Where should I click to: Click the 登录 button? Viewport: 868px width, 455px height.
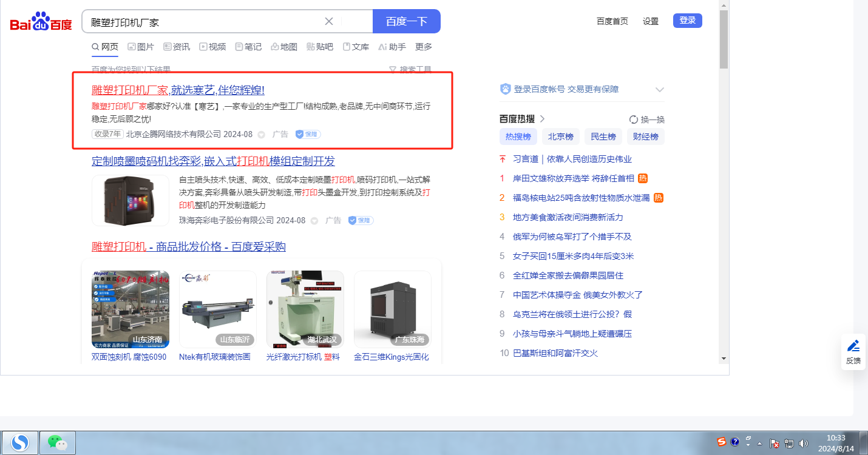pyautogui.click(x=688, y=21)
